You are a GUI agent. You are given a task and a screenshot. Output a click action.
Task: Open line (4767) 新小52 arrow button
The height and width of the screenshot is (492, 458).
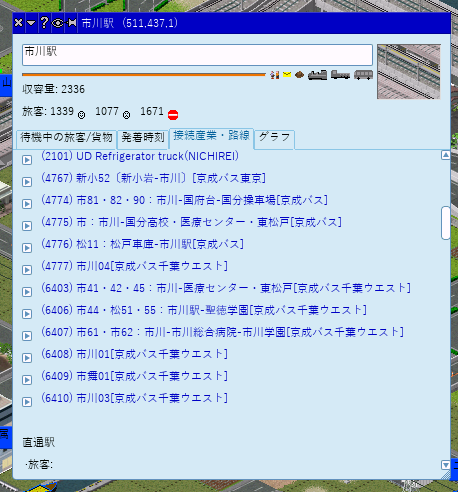27,182
